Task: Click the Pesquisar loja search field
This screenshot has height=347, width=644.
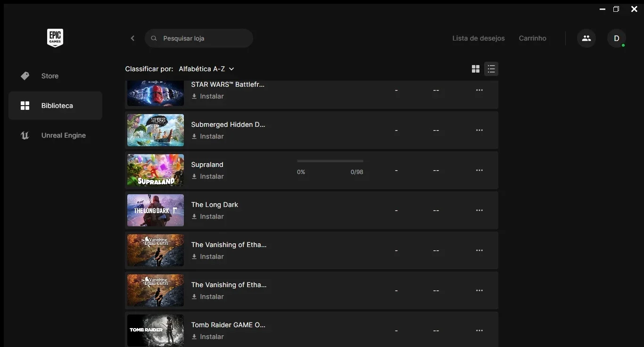Action: tap(199, 38)
